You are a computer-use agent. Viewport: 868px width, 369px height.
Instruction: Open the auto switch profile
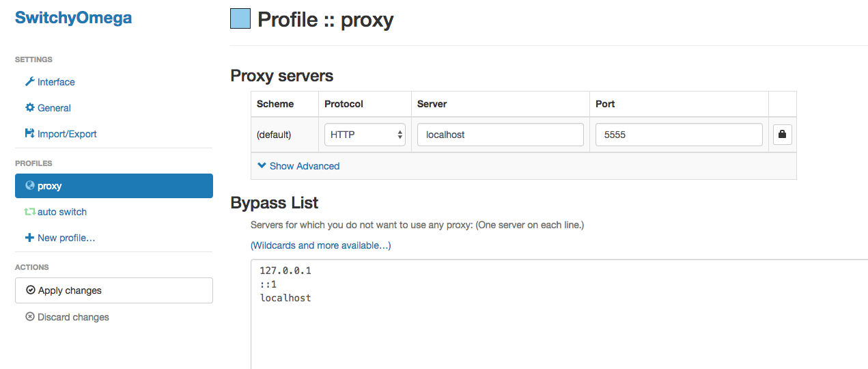(62, 212)
